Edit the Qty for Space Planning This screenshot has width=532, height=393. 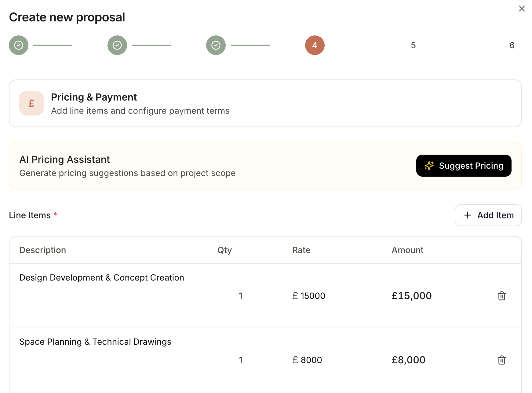tap(241, 360)
